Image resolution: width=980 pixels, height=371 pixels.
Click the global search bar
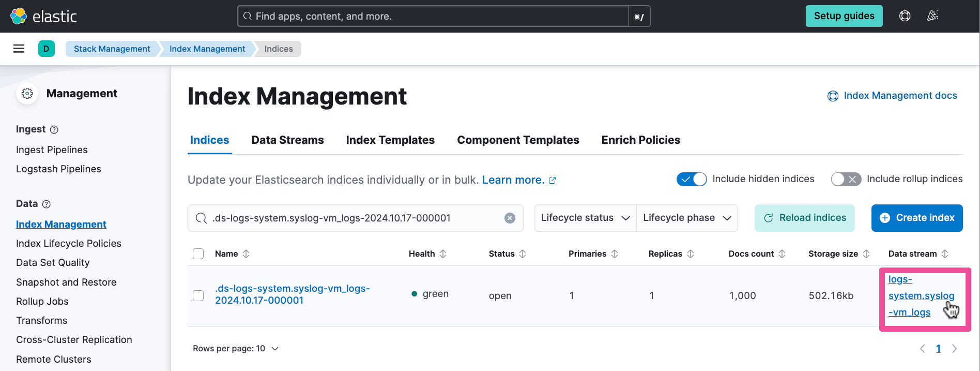coord(433,16)
